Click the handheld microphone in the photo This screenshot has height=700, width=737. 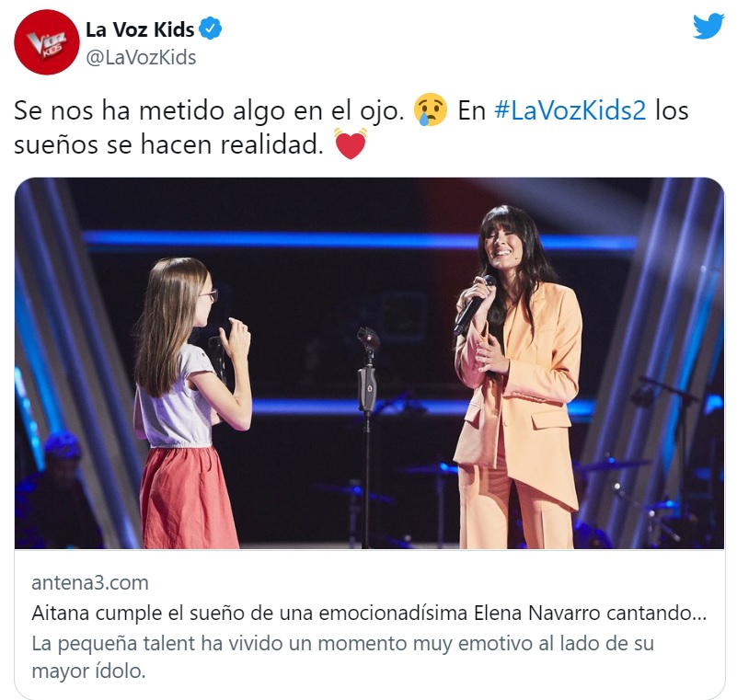tap(474, 305)
